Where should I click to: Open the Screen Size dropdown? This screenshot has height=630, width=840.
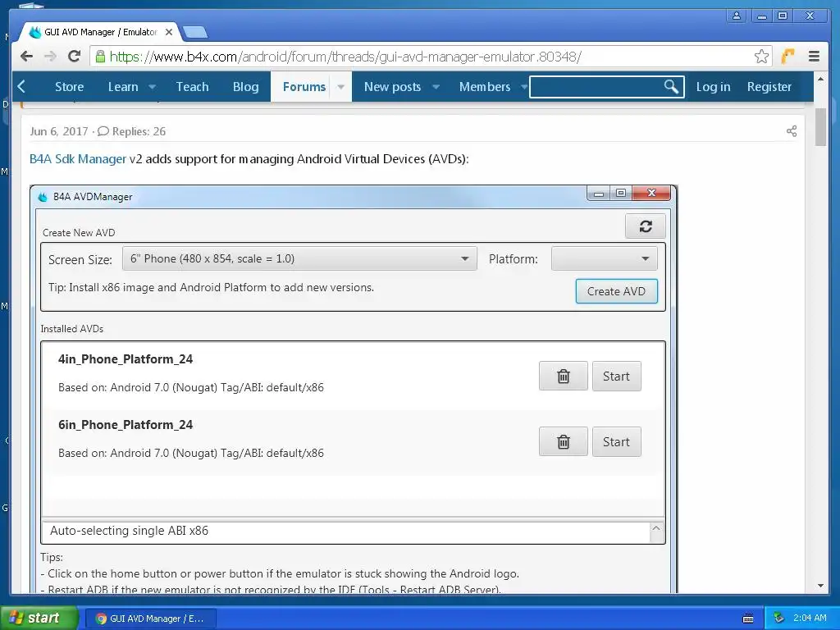click(x=299, y=258)
